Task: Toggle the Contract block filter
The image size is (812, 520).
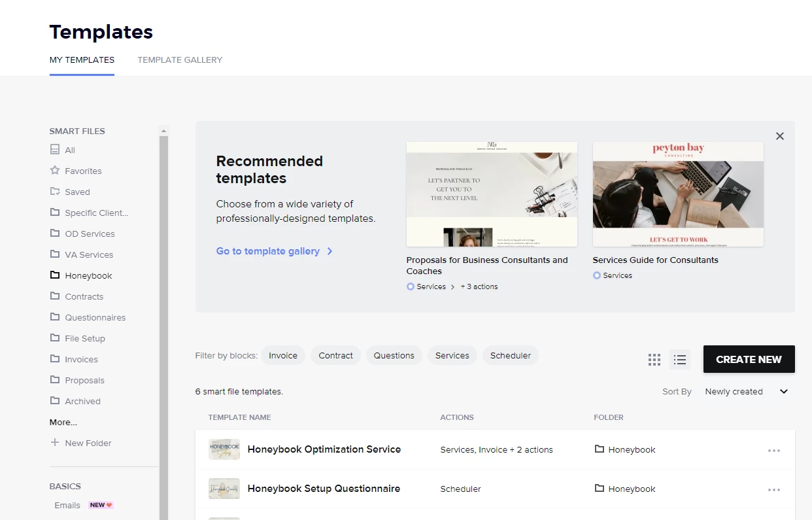Action: (336, 356)
